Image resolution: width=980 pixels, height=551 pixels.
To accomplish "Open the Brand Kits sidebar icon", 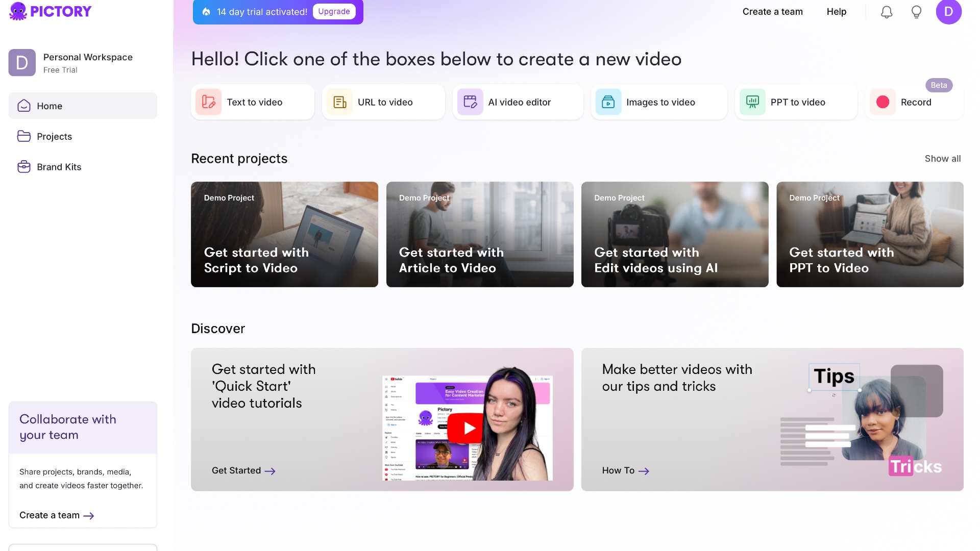I will pos(24,166).
